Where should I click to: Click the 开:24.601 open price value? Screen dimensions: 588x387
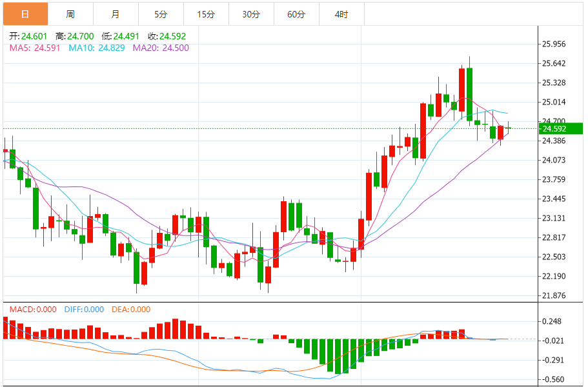[x=28, y=36]
